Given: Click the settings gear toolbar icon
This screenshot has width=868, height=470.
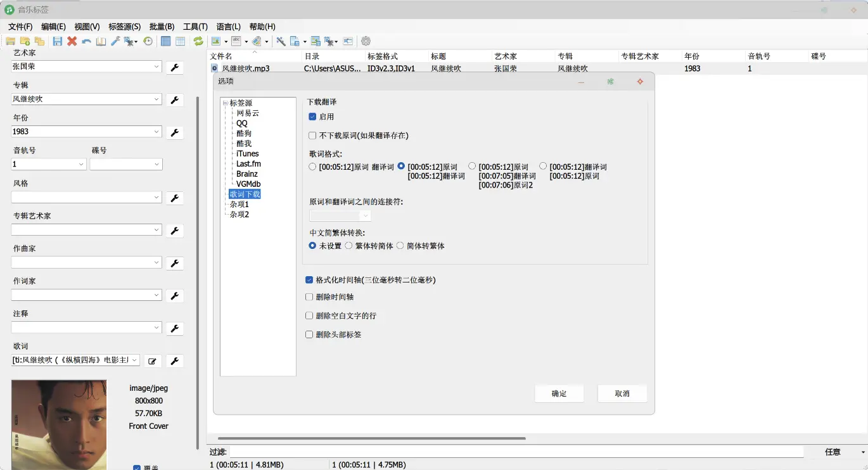Looking at the screenshot, I should 366,41.
